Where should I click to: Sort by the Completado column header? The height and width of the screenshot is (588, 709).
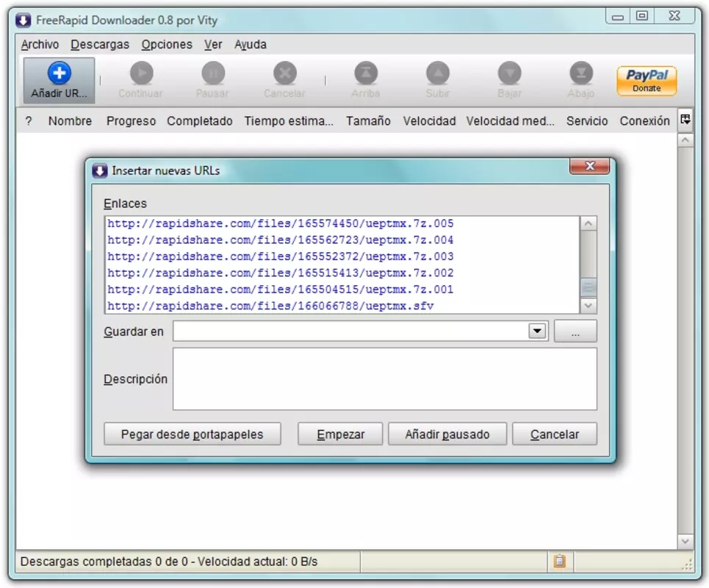tap(199, 121)
